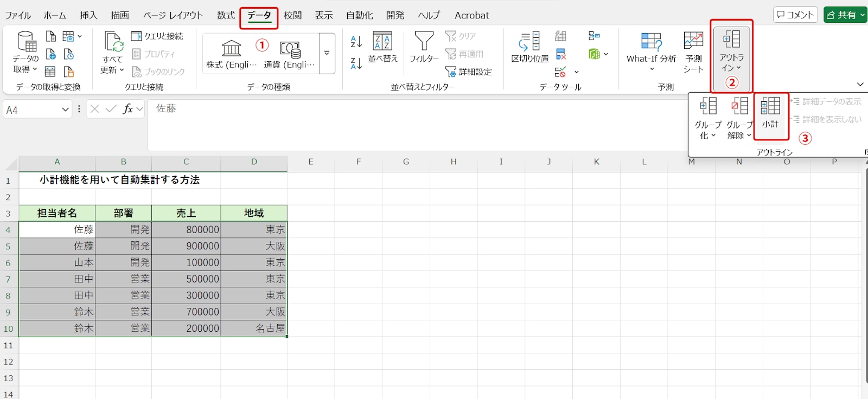Expand the すべて更新 dropdown arrow
The height and width of the screenshot is (399, 868).
tap(122, 70)
